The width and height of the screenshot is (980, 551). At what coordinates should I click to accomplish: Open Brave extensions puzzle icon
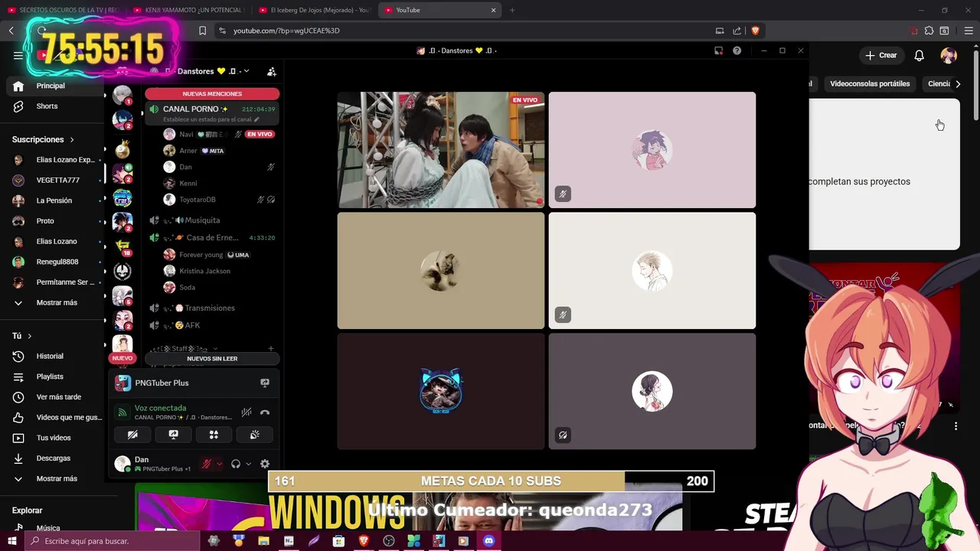(x=929, y=31)
